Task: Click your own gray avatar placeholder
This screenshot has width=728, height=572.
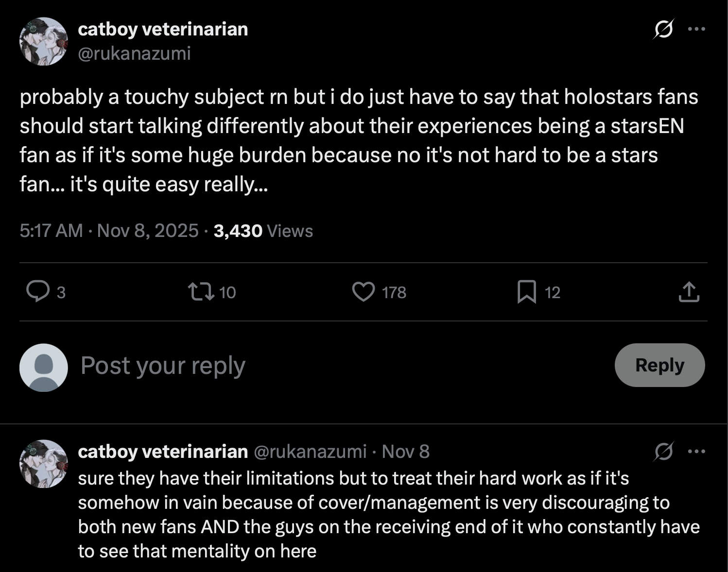Action: 43,368
